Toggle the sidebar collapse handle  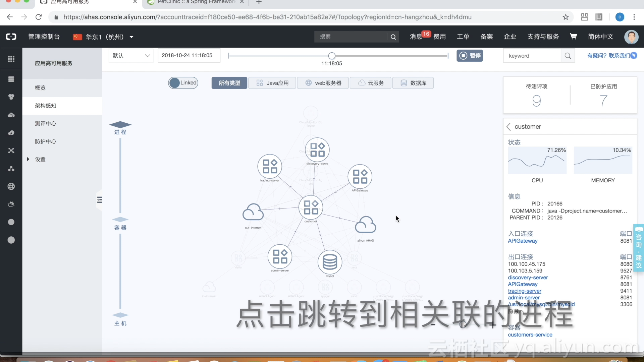tap(99, 200)
